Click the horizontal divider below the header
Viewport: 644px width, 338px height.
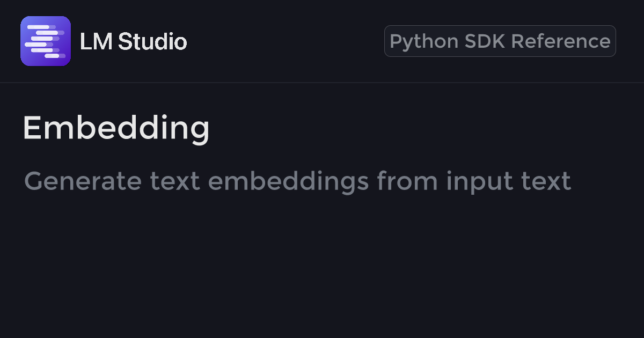(x=322, y=83)
